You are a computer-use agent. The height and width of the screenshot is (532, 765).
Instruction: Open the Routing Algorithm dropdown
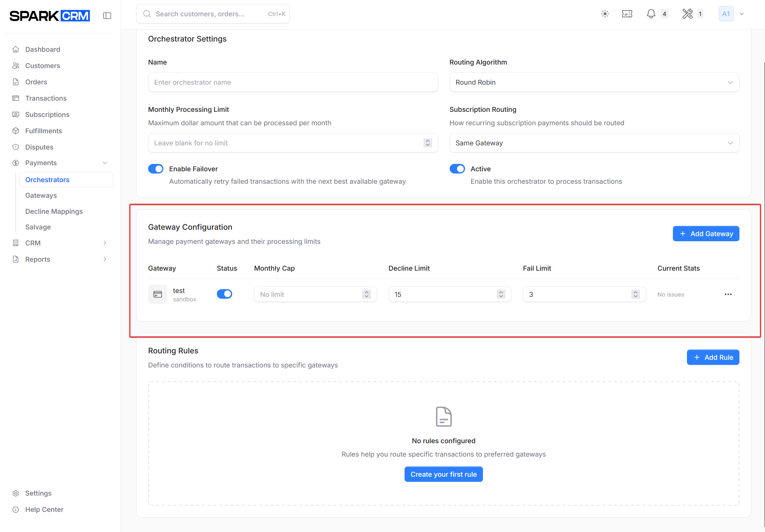coord(594,82)
